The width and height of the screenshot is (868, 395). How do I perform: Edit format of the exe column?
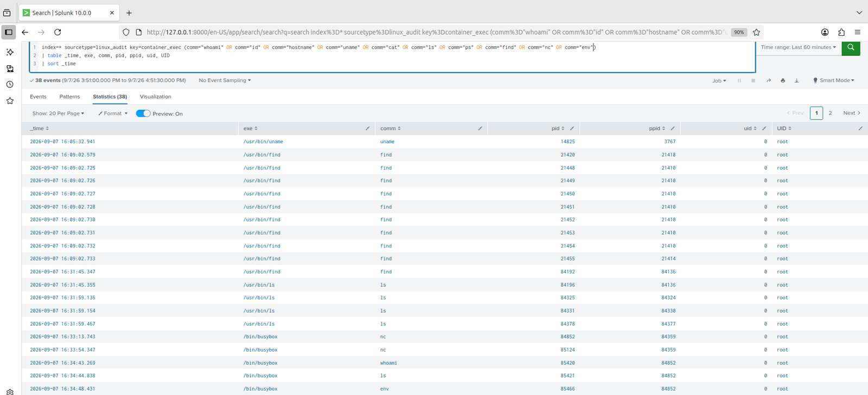[367, 129]
